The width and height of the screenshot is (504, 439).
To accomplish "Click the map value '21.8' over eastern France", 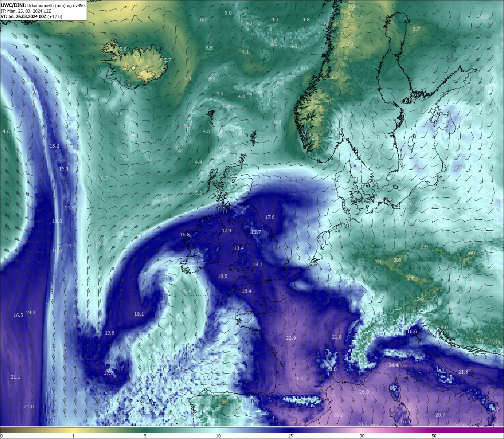I will [x=337, y=337].
